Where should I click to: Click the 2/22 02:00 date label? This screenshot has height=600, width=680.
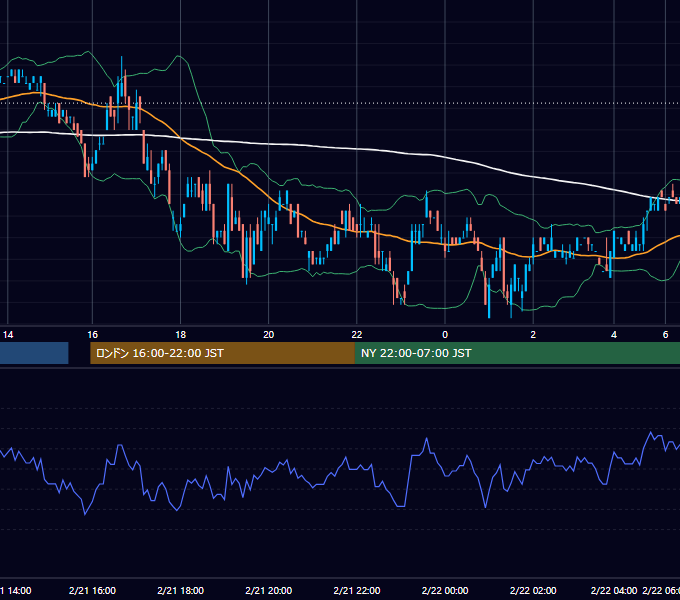[533, 590]
